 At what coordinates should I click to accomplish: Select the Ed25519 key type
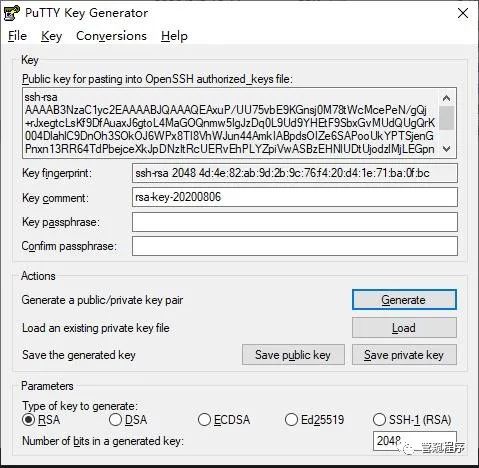(x=291, y=420)
